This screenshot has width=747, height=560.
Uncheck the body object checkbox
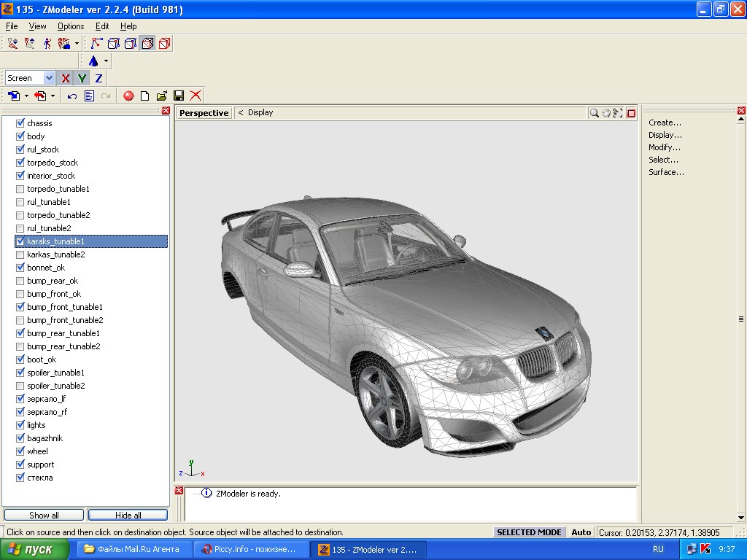coord(20,136)
